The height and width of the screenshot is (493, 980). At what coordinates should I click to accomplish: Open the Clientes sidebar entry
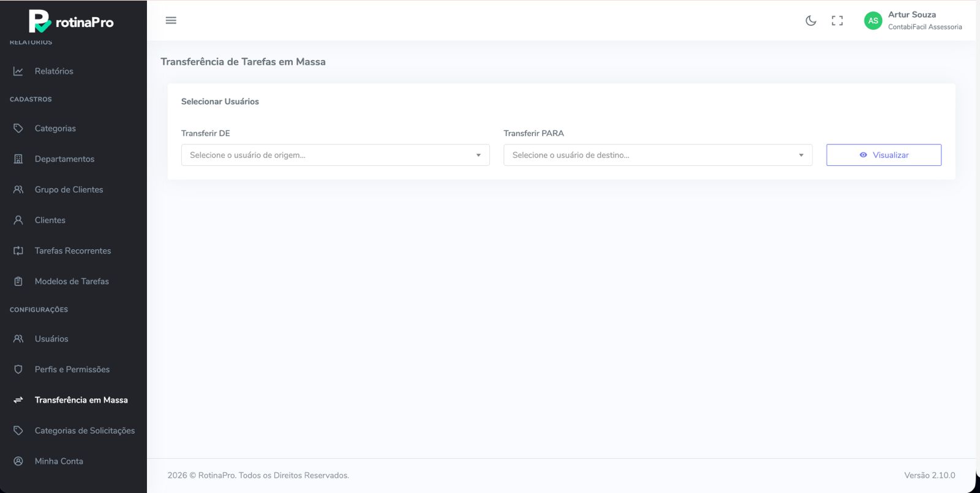coord(50,220)
